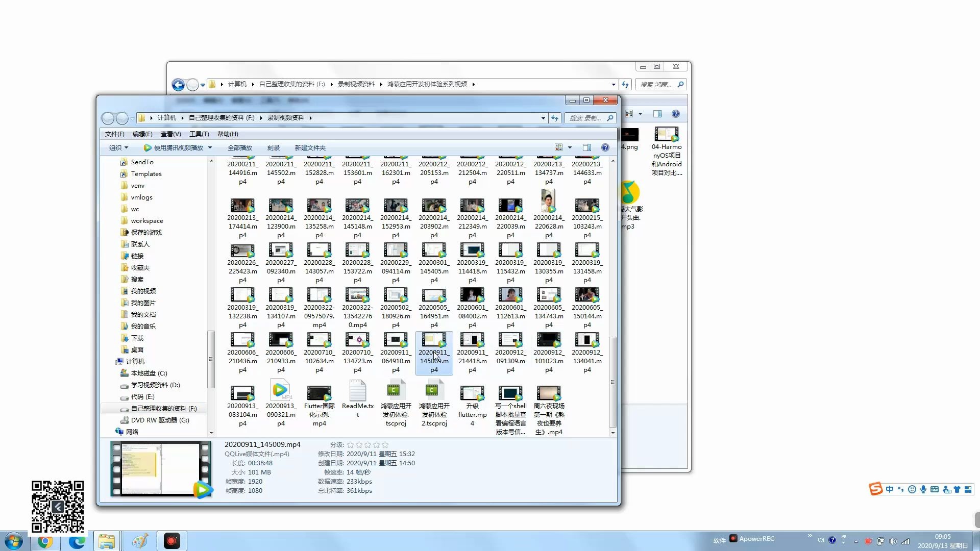Click navigation pane scroll up arrow
This screenshot has height=551, width=980.
211,161
